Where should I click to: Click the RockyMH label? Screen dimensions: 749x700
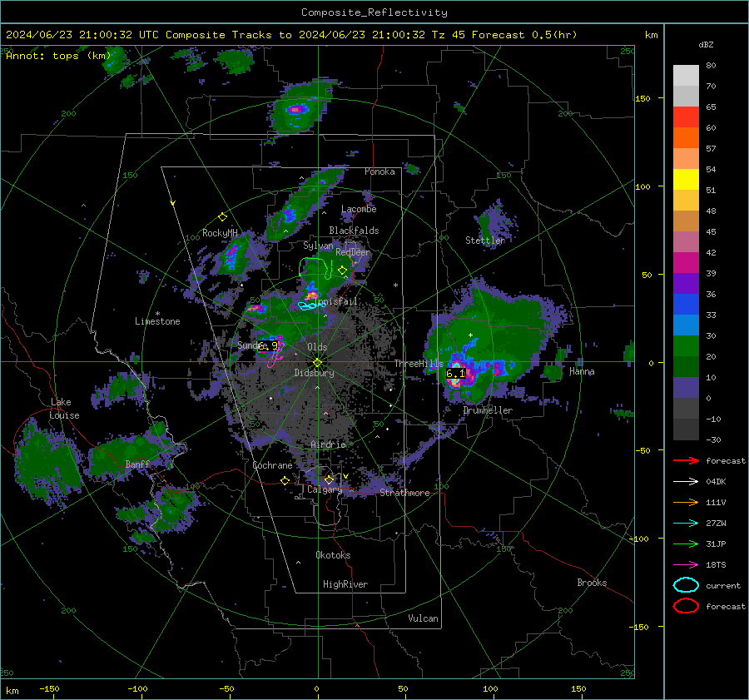pyautogui.click(x=220, y=233)
